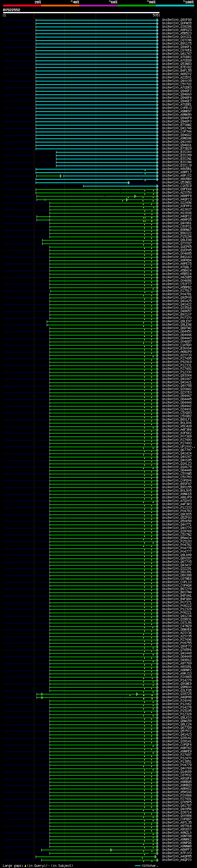Open the UniRef100_A2ZD01 hit label
Viewport: 197px width, 868px height.
[176, 78]
